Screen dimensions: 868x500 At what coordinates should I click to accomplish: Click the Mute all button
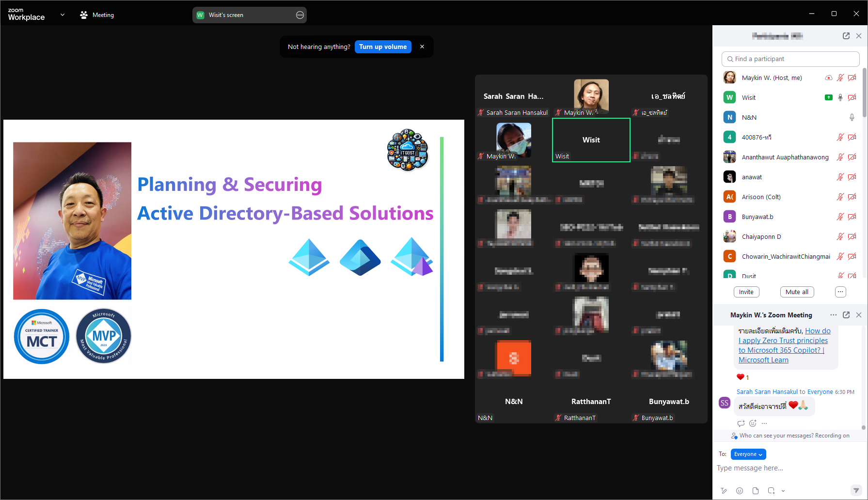pos(797,292)
